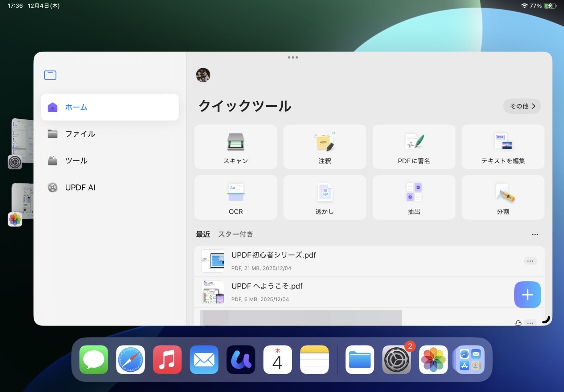Click the PDF, 6 MB, 2025/12/04 details
Screen dimensions: 564x392
pos(260,299)
